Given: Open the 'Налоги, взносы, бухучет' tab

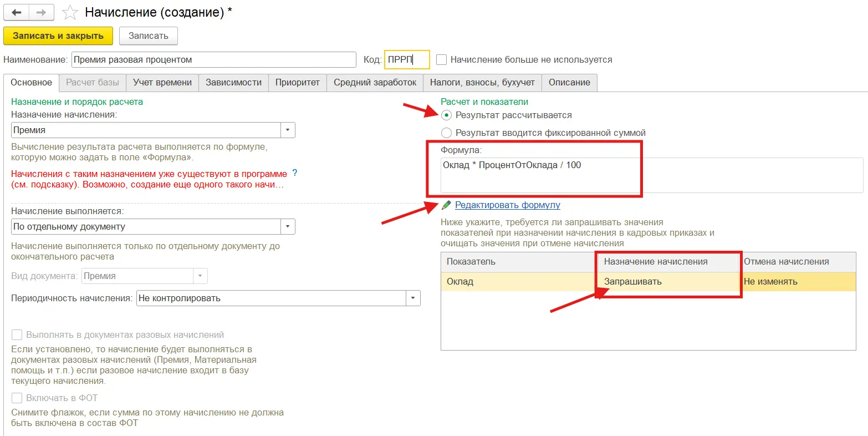Looking at the screenshot, I should (x=482, y=83).
